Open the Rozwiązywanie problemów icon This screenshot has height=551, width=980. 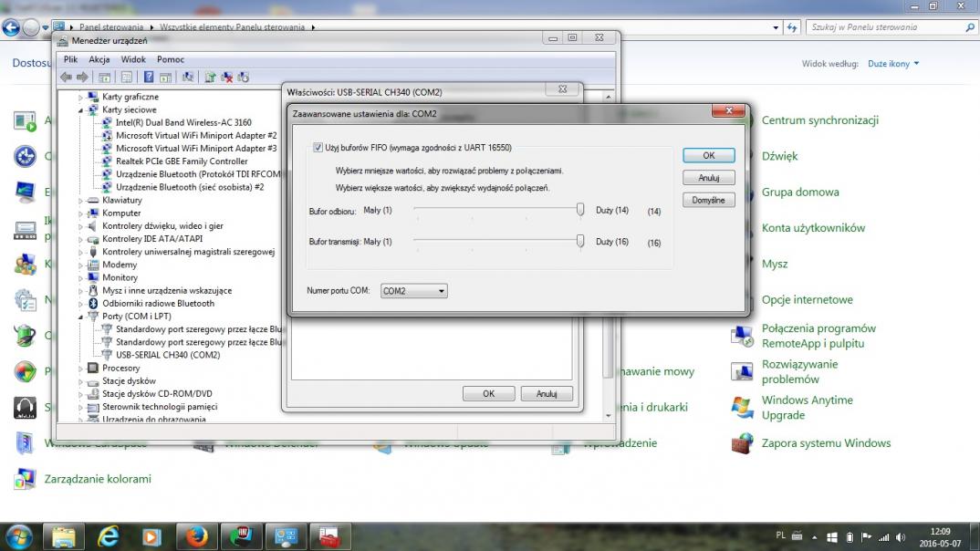[x=742, y=371]
